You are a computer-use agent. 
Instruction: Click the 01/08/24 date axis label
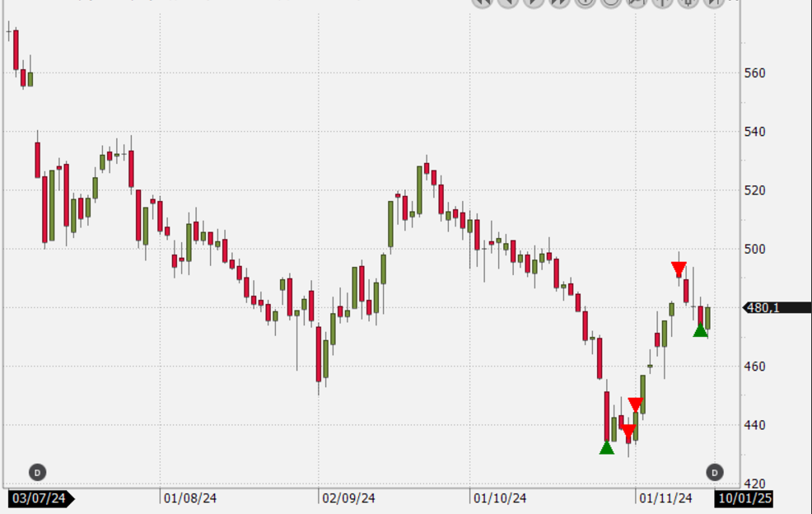[190, 498]
